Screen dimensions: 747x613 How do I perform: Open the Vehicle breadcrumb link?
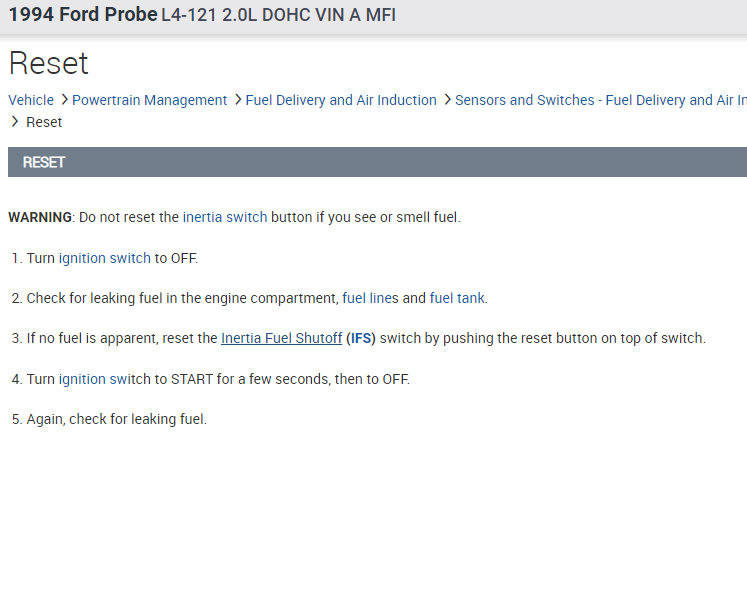pyautogui.click(x=31, y=100)
